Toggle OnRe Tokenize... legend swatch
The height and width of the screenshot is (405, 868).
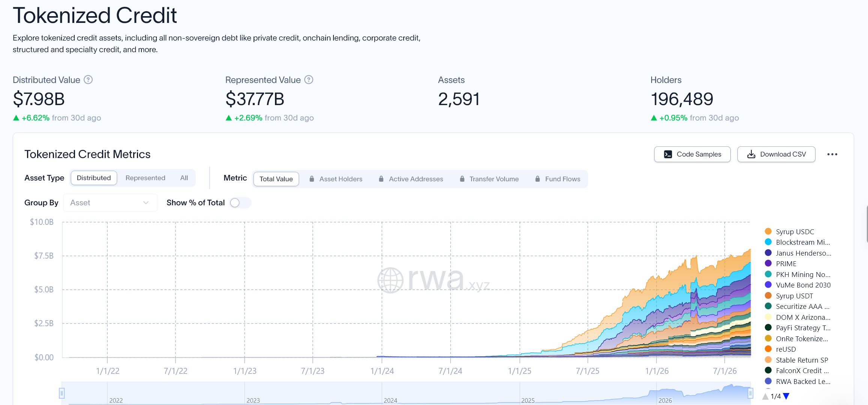point(768,339)
